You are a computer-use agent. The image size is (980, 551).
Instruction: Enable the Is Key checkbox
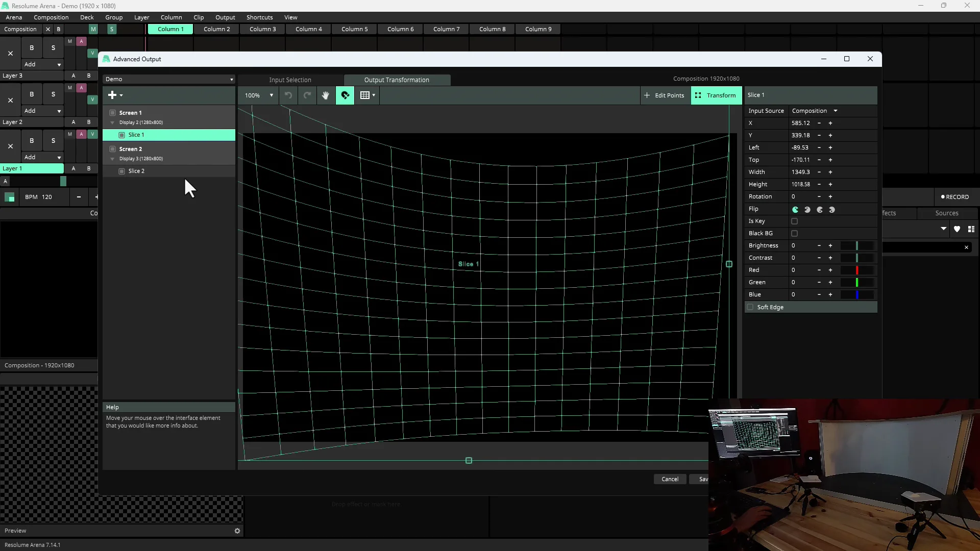coord(795,221)
